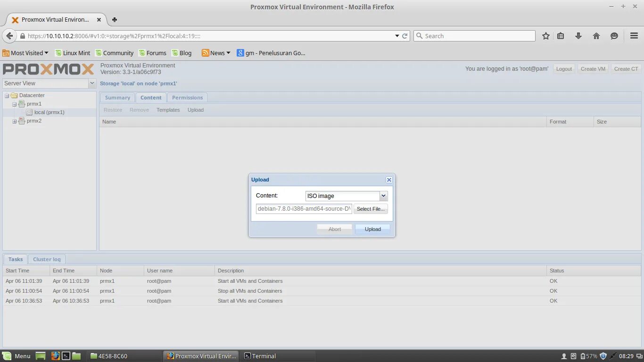
Task: Close the Proxmox Virtual Environment browser tab
Action: coord(99,20)
